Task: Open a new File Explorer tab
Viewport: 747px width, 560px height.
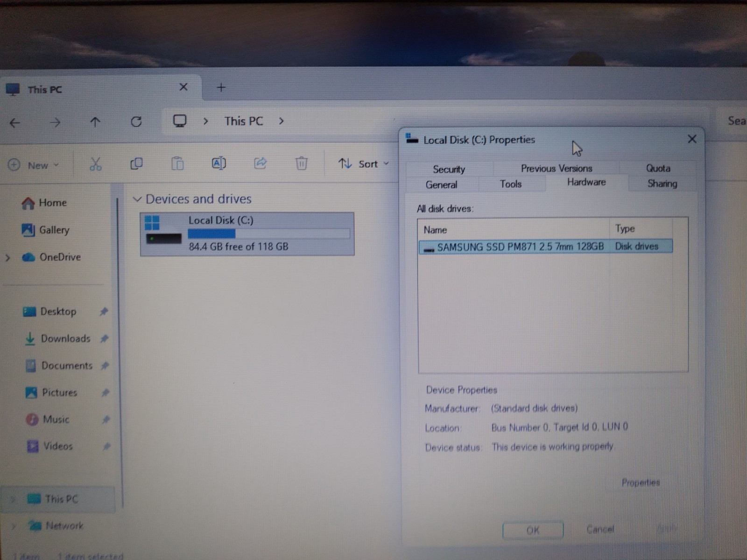Action: (x=221, y=87)
